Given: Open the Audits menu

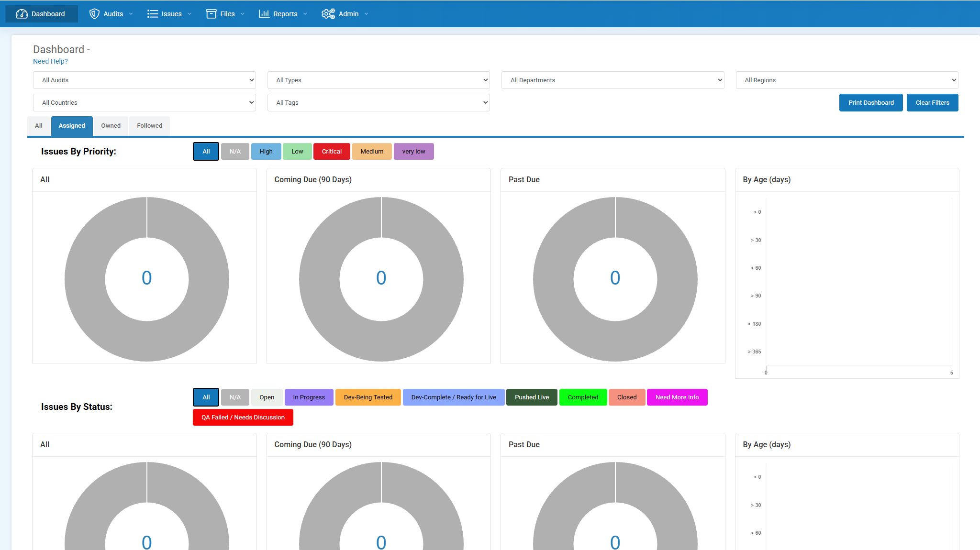Looking at the screenshot, I should tap(111, 14).
